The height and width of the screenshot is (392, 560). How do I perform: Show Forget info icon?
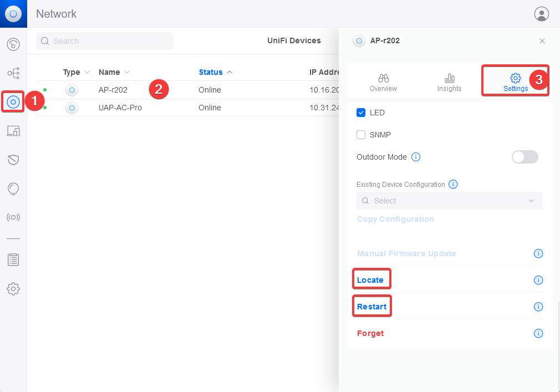point(538,333)
